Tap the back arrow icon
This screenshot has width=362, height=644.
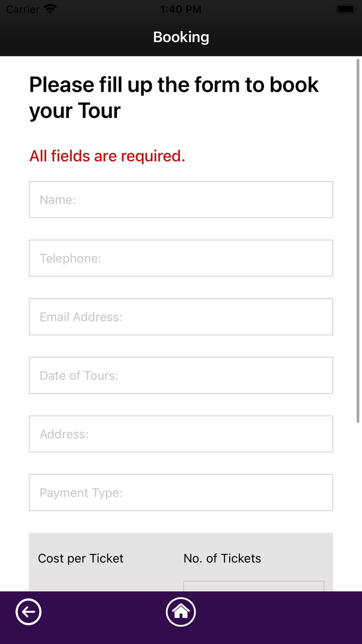[28, 612]
